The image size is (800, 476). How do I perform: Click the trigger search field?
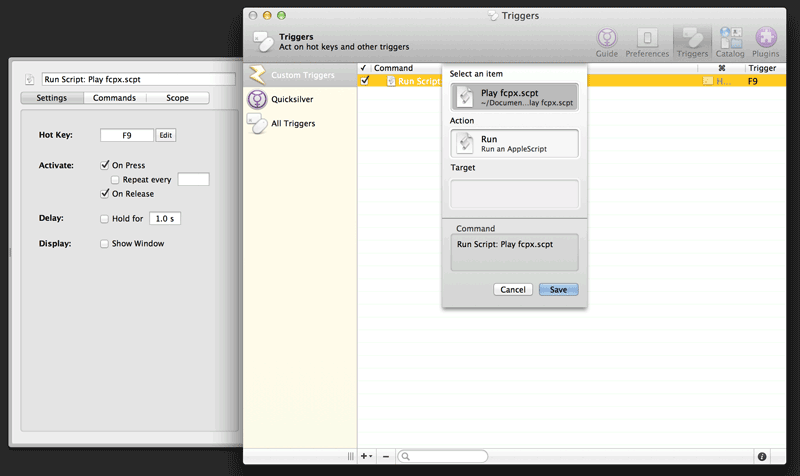pyautogui.click(x=442, y=456)
